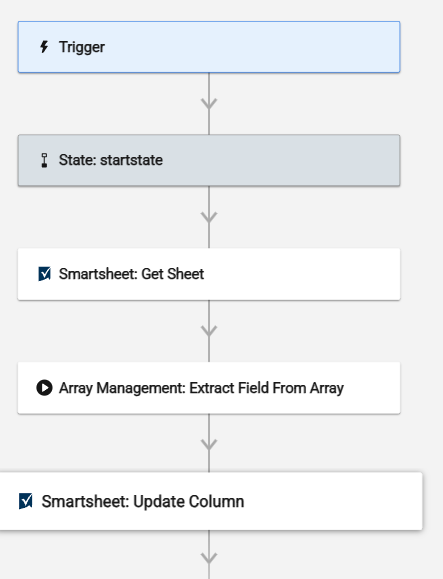
Task: Click the "Smartsheet: Update Column" label text
Action: pyautogui.click(x=143, y=501)
